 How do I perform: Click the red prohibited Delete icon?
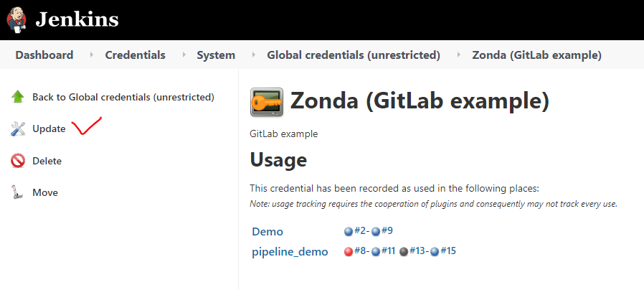click(18, 161)
